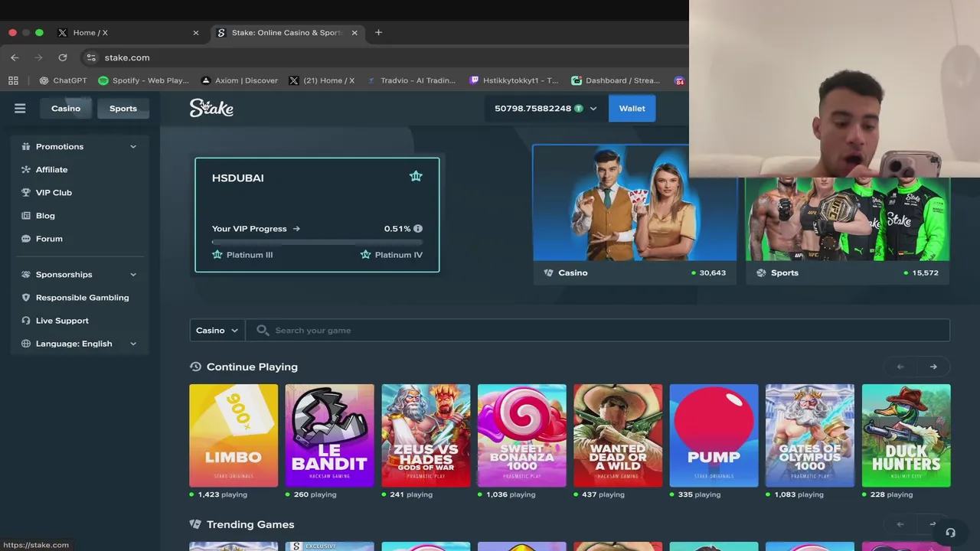Click the Platinum IV star icon
Screen dimensions: 980x551
tap(365, 255)
